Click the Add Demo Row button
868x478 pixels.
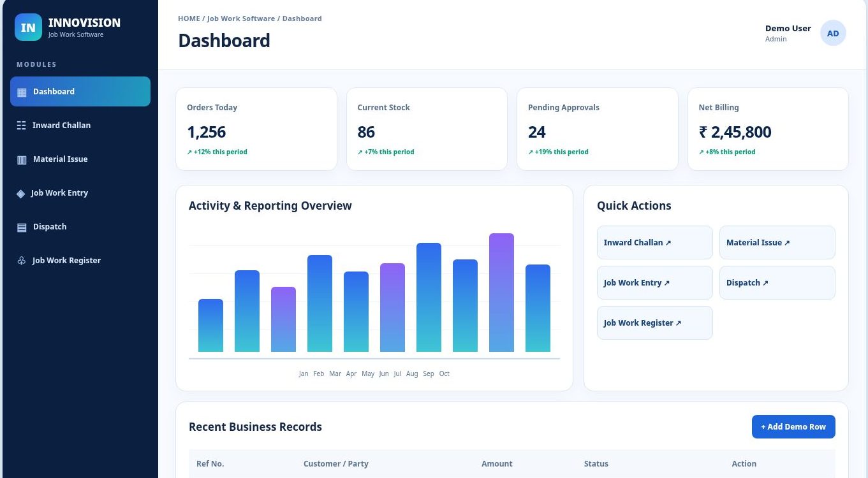(793, 426)
